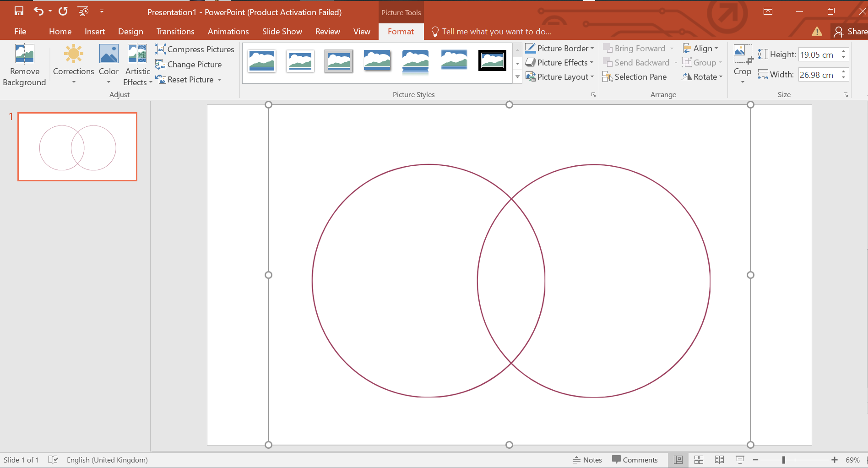Expand the Reset Picture dropdown arrow
Image resolution: width=868 pixels, height=468 pixels.
[220, 80]
